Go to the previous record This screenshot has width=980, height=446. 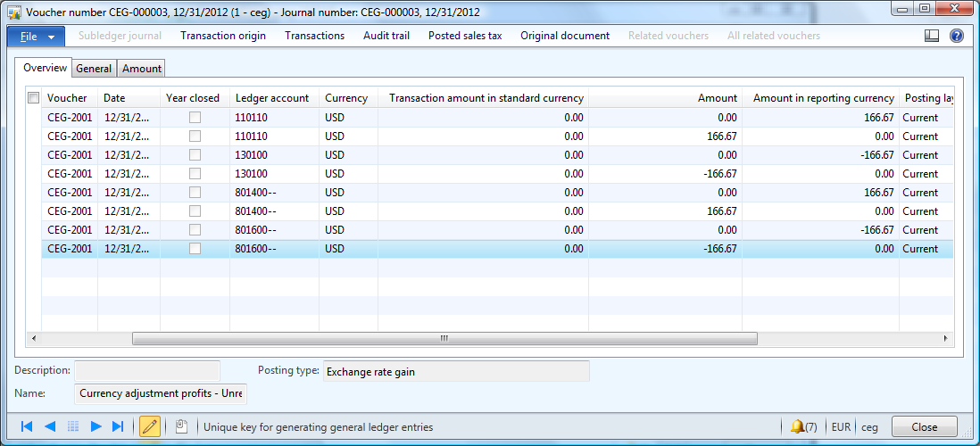(x=50, y=427)
